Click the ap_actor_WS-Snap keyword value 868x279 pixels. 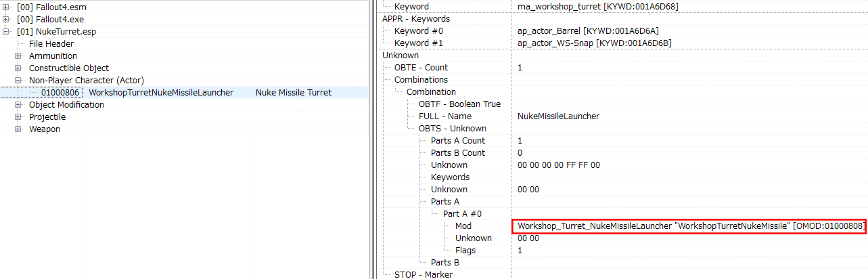594,43
